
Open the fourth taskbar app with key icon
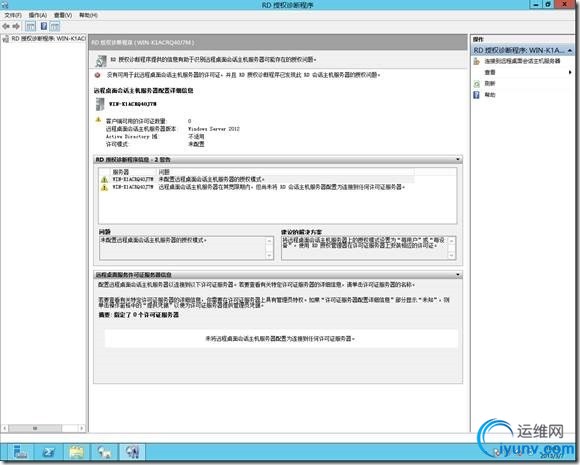click(104, 452)
